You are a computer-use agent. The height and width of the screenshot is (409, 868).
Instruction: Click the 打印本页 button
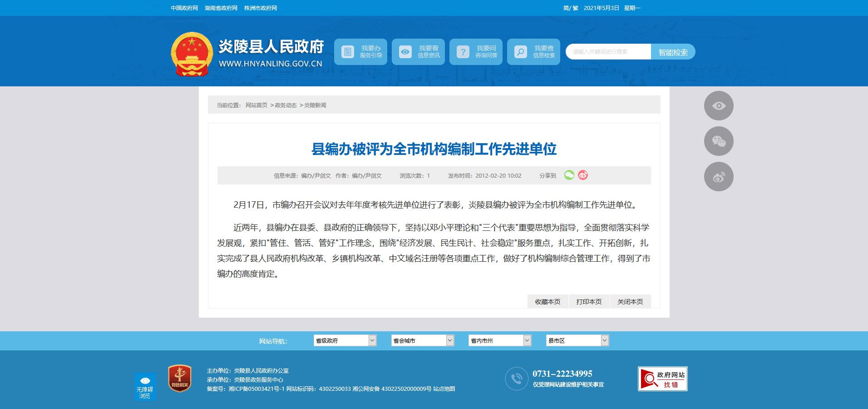click(589, 302)
